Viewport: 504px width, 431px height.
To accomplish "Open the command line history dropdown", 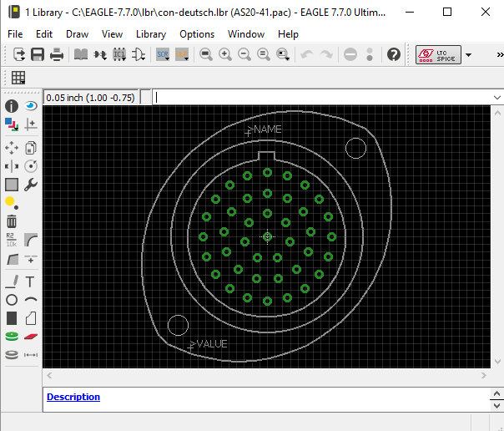I will point(497,98).
